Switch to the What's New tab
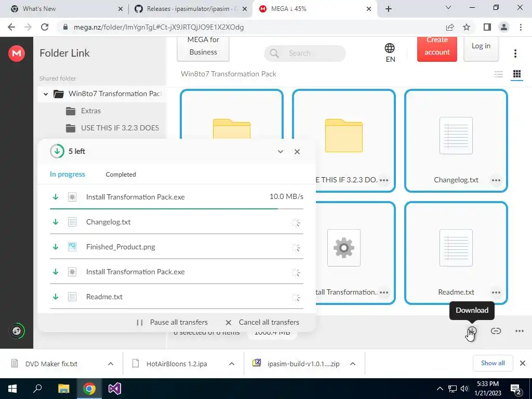 (x=66, y=9)
